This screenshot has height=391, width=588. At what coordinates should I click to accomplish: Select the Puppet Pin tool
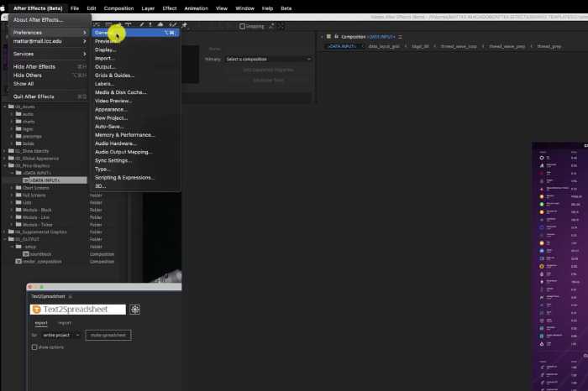pyautogui.click(x=184, y=25)
